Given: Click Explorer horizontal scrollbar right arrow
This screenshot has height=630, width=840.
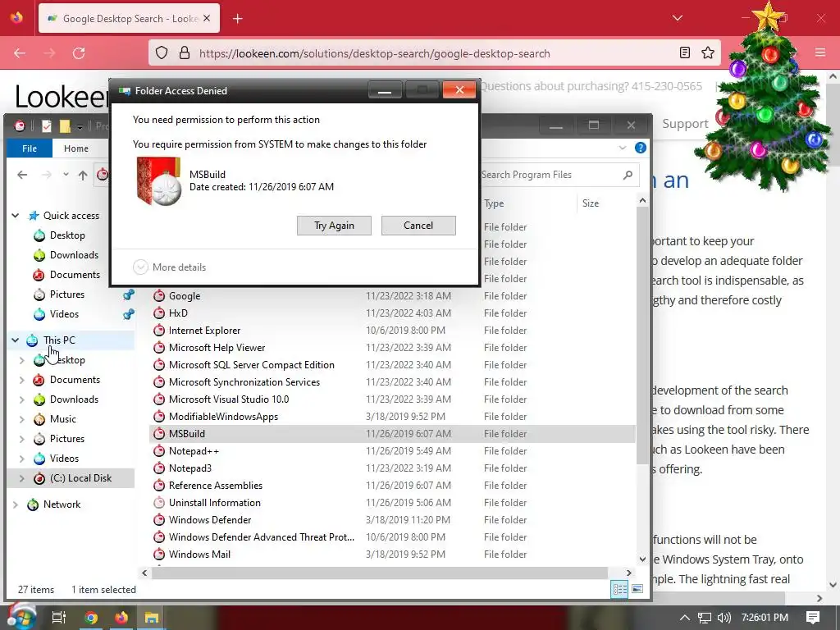Looking at the screenshot, I should tap(629, 573).
